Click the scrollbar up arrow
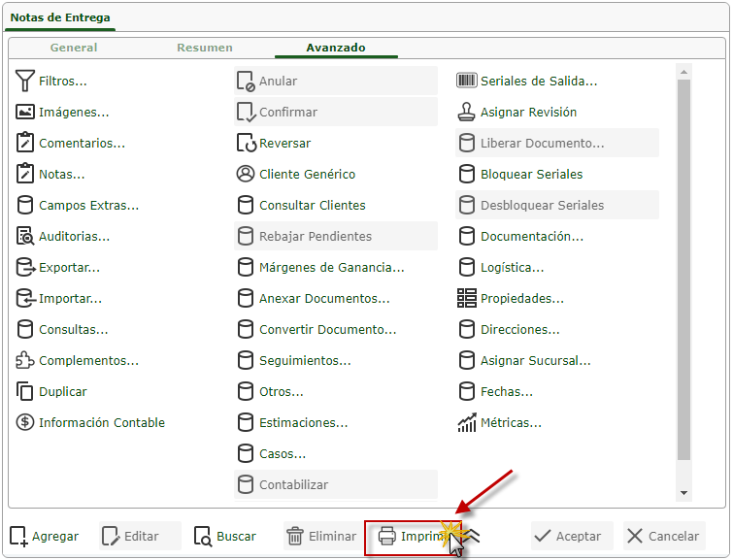 [683, 72]
